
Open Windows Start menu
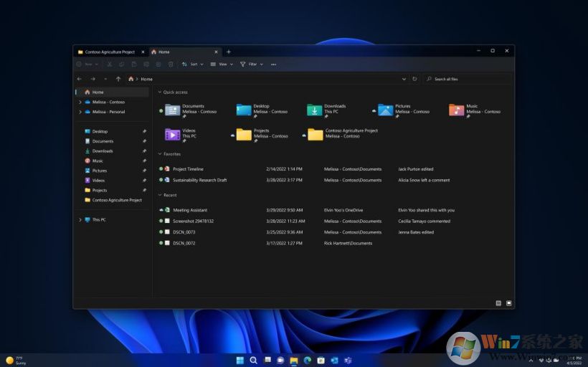(240, 360)
